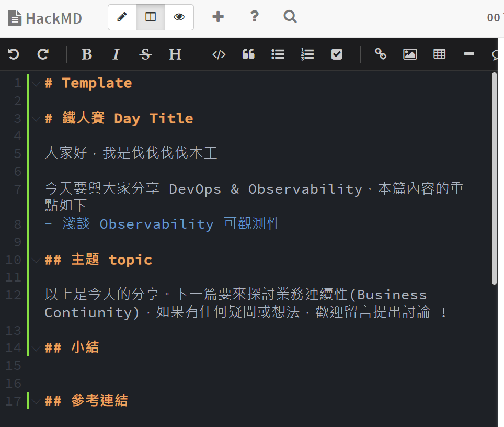Viewport: 504px width, 427px height.
Task: Redo the last edit
Action: 43,54
